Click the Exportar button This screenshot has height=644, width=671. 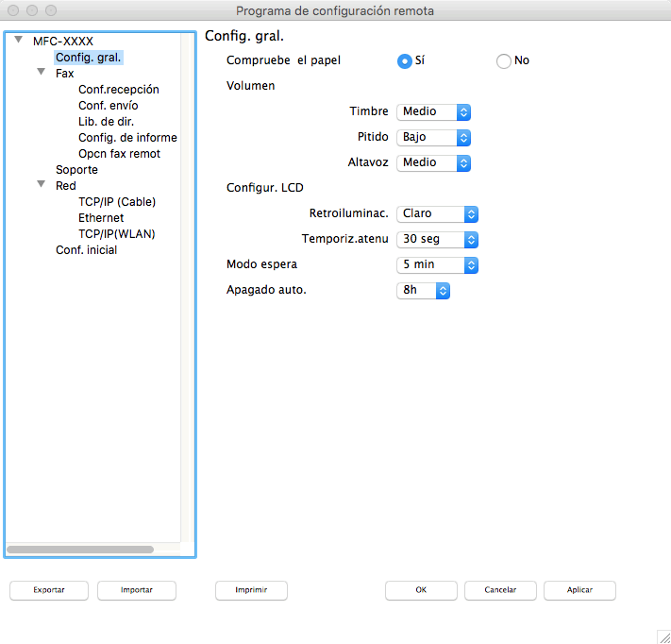click(x=49, y=590)
